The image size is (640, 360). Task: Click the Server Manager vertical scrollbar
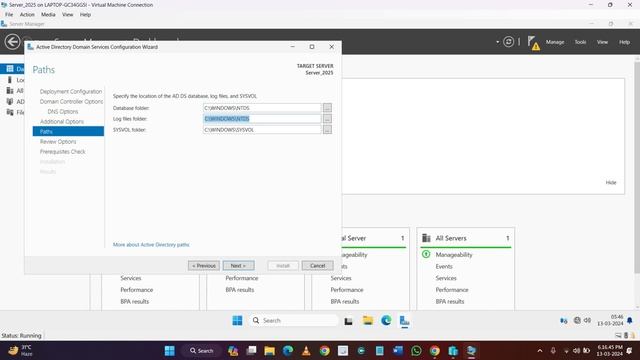[637, 167]
